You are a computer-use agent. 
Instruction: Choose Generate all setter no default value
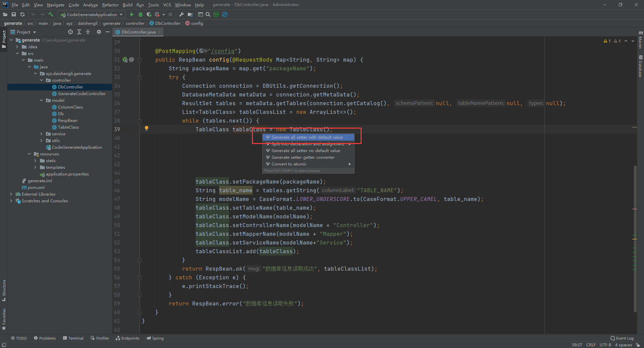308,150
